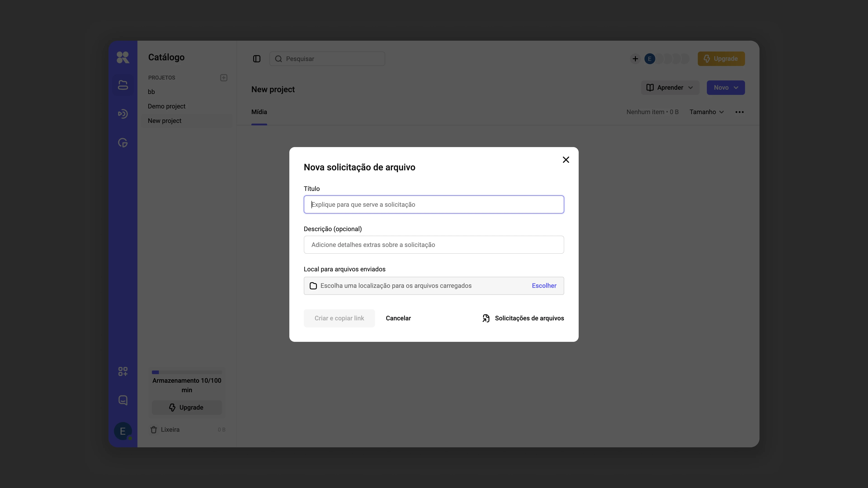Screen dimensions: 868x488
Task: Switch to the Mídia tab
Action: (259, 112)
